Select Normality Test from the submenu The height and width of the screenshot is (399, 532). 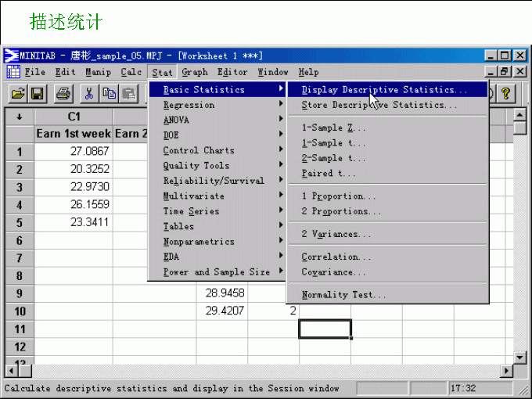[343, 295]
